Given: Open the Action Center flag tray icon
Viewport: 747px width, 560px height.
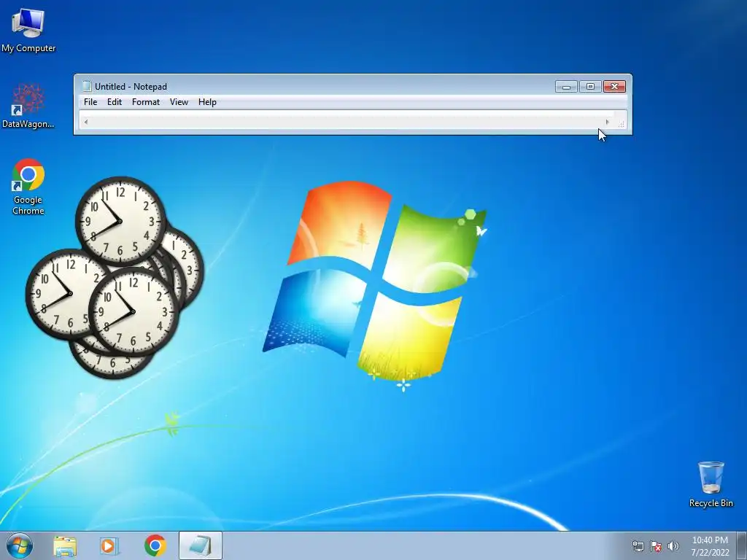Looking at the screenshot, I should 656,546.
